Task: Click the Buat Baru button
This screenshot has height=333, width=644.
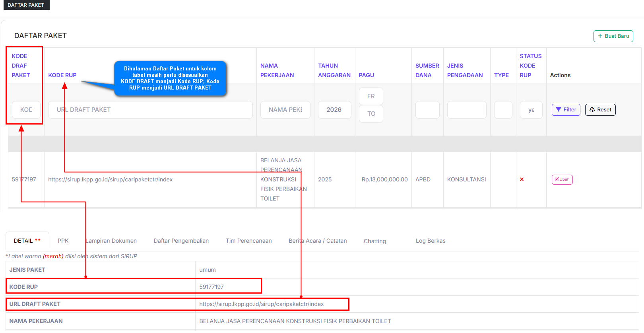Action: tap(613, 36)
